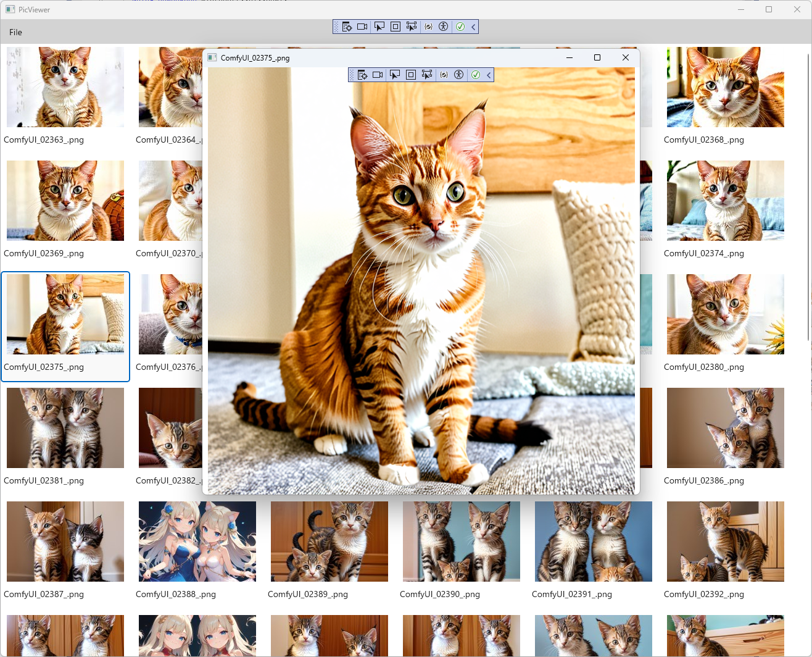Select the ComfyUI_02390_.png thumbnail
812x657 pixels.
click(462, 542)
